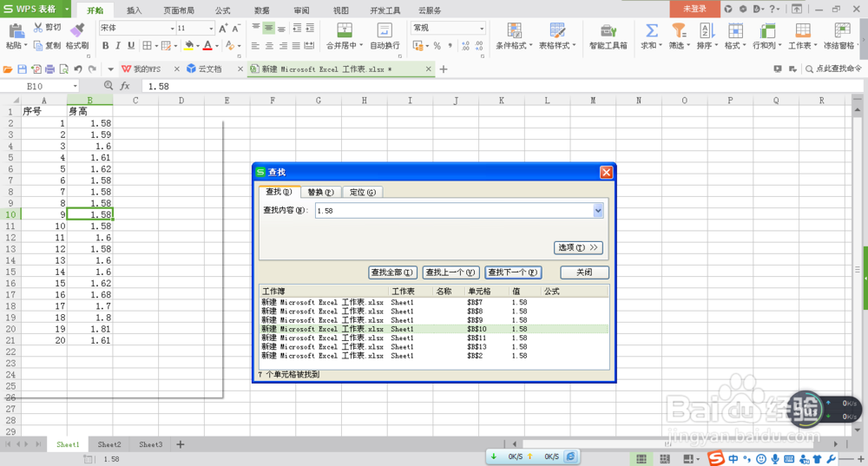Toggle Underline formatting
Image resolution: width=868 pixels, height=466 pixels.
(131, 45)
